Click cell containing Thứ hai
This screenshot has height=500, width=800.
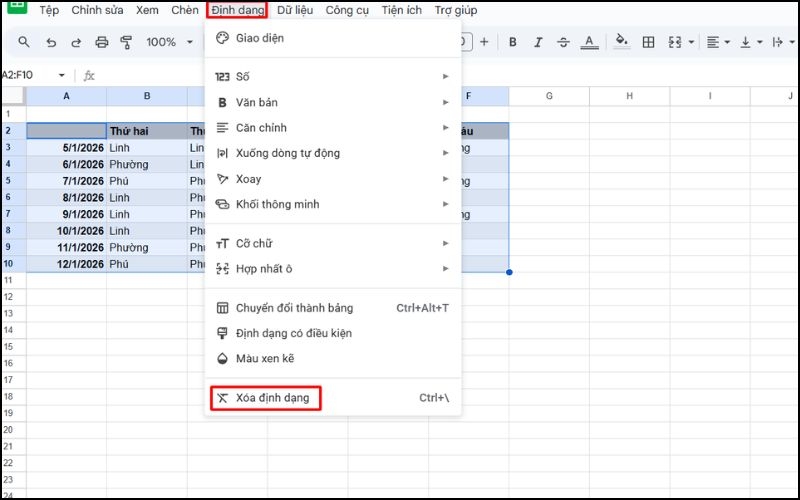[x=147, y=131]
